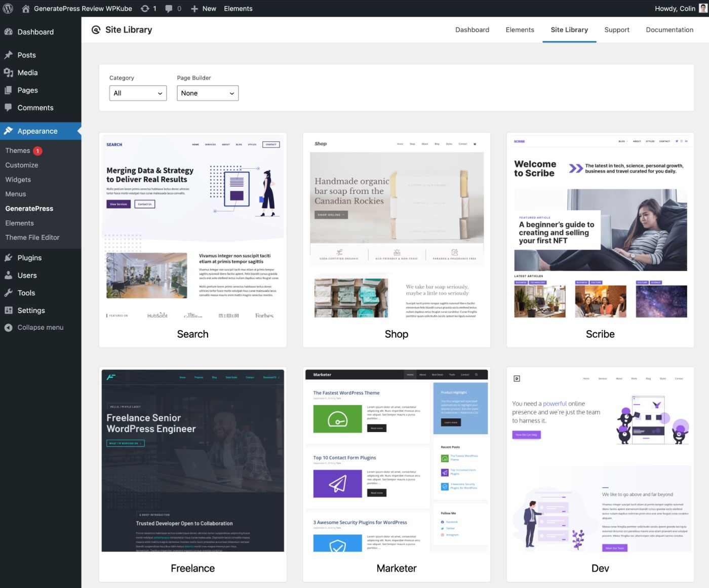This screenshot has height=588, width=709.
Task: Click the updates refresh icon
Action: [x=145, y=9]
